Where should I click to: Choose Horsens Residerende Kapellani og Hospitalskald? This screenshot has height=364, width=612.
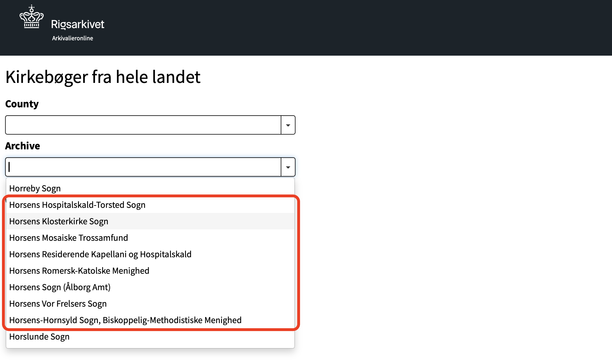(x=150, y=254)
